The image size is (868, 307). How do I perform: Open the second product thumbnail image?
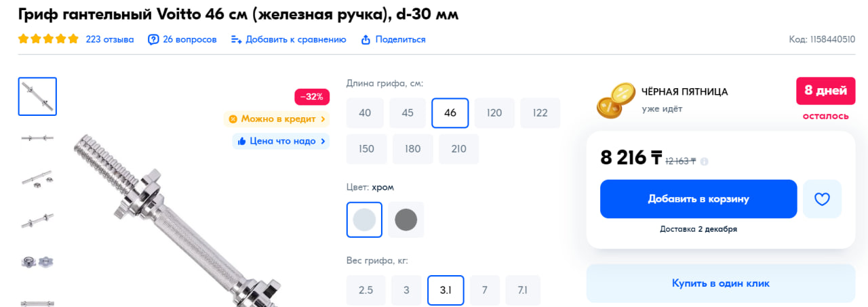[37, 138]
